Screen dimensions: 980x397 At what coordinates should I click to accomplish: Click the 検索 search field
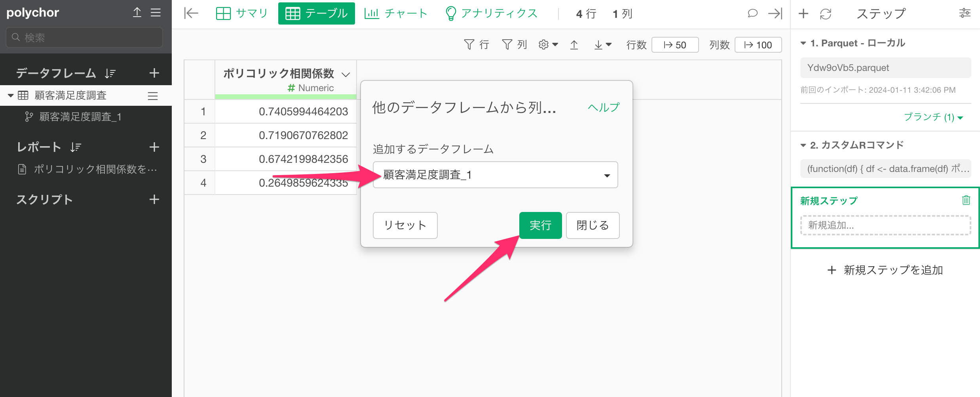point(84,38)
